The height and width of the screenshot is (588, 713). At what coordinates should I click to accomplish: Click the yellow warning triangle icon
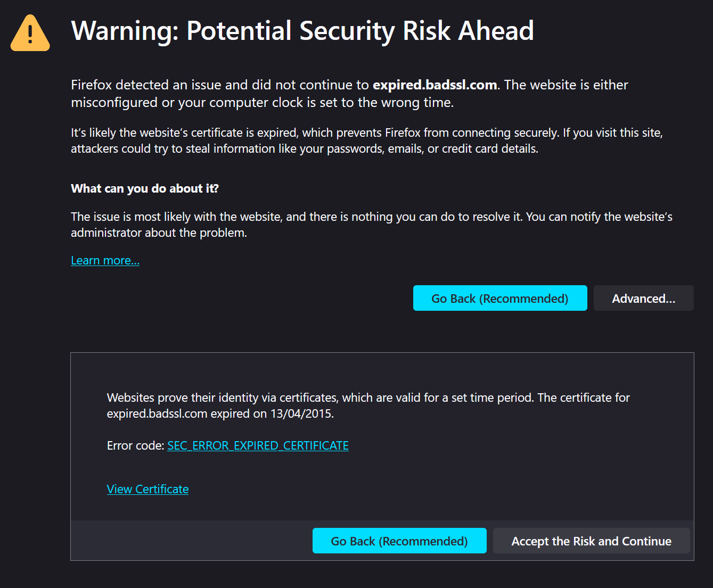[x=30, y=34]
